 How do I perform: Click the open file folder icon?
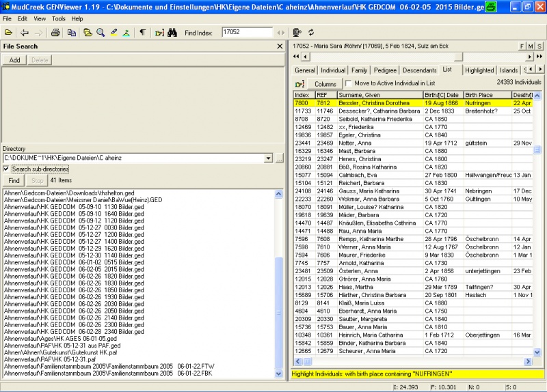pyautogui.click(x=8, y=33)
